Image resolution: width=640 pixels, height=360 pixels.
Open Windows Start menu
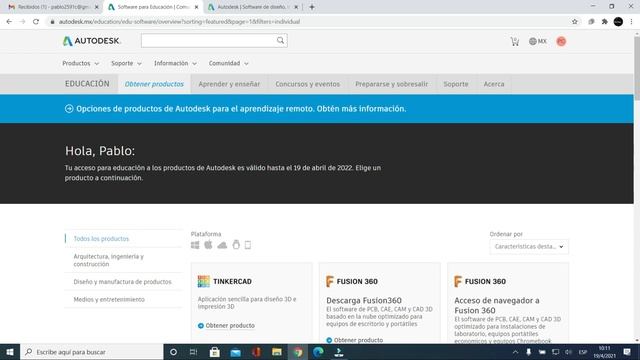point(10,352)
